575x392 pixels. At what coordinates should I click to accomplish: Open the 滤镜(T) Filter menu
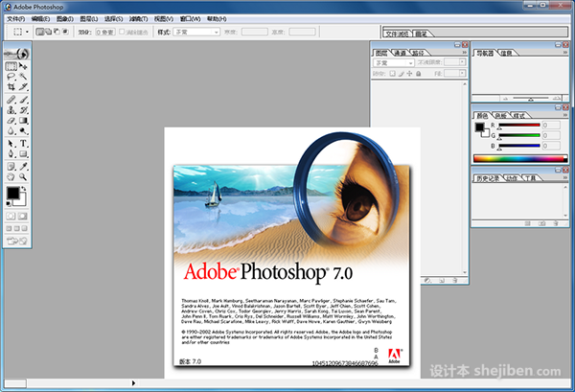[138, 19]
